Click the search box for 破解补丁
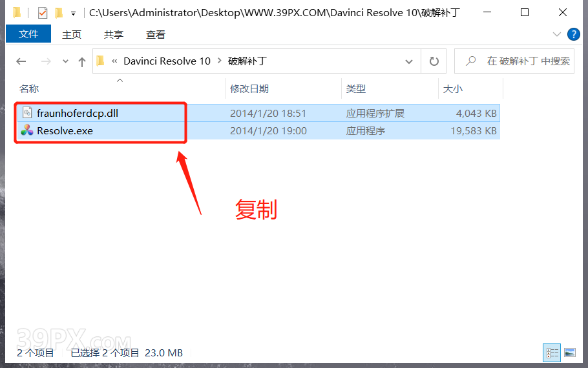 (x=514, y=61)
